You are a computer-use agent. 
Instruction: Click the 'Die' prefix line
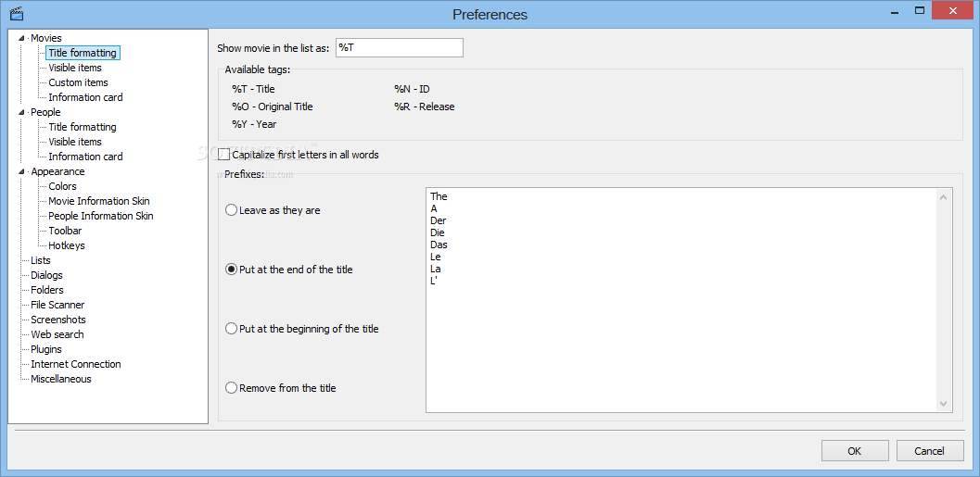click(438, 232)
